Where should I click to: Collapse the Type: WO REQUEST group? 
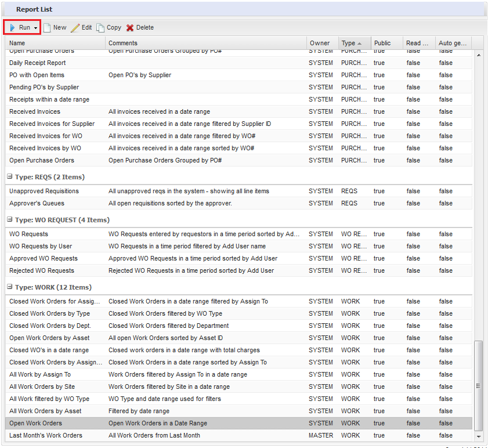10,219
